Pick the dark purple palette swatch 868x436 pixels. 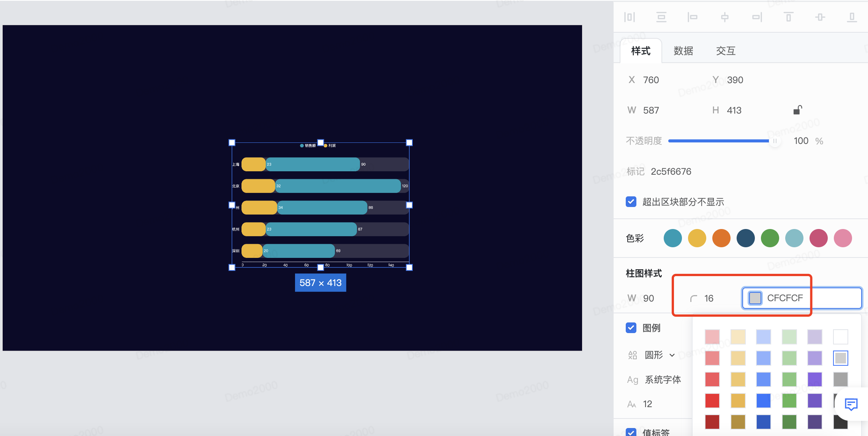pos(815,422)
